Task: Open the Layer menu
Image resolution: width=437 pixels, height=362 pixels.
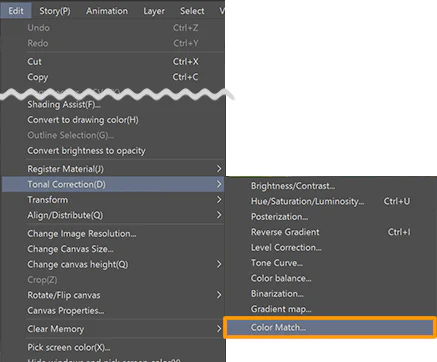Action: (154, 11)
